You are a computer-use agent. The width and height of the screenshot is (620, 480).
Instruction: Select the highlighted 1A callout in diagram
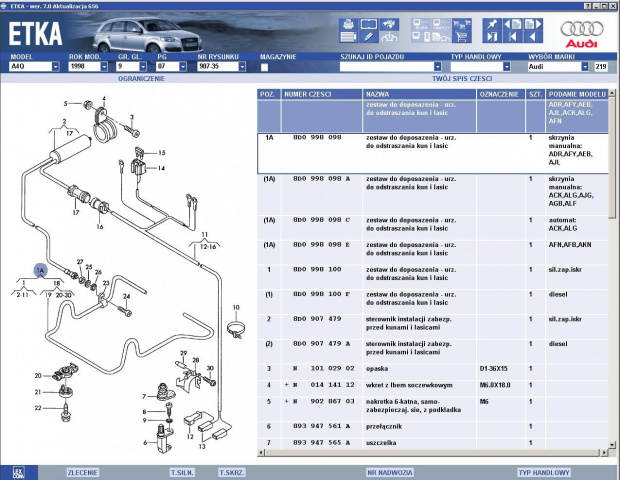(40, 270)
